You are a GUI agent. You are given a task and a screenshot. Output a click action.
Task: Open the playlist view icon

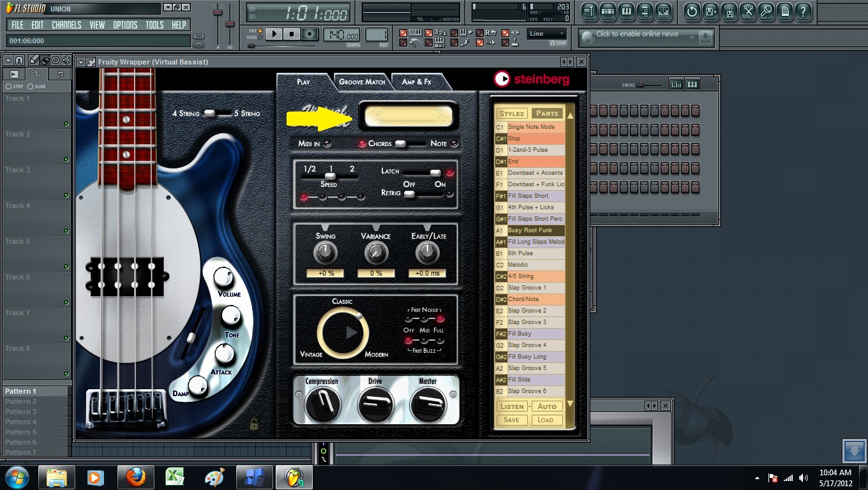[589, 11]
